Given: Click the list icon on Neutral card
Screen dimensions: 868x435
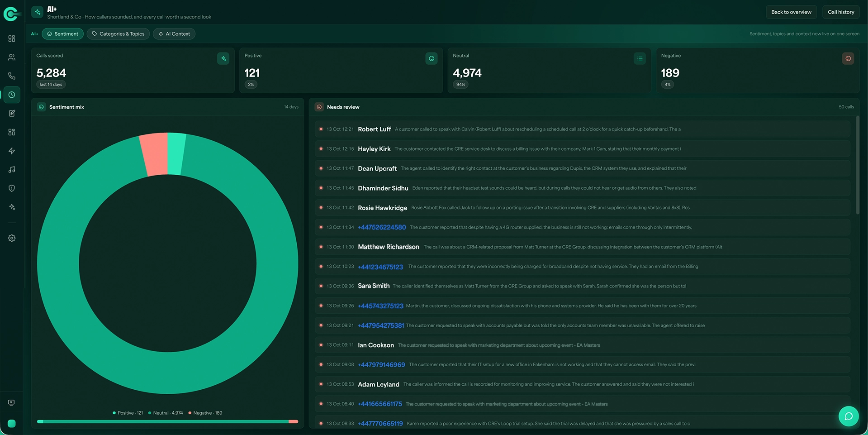Looking at the screenshot, I should tap(640, 58).
